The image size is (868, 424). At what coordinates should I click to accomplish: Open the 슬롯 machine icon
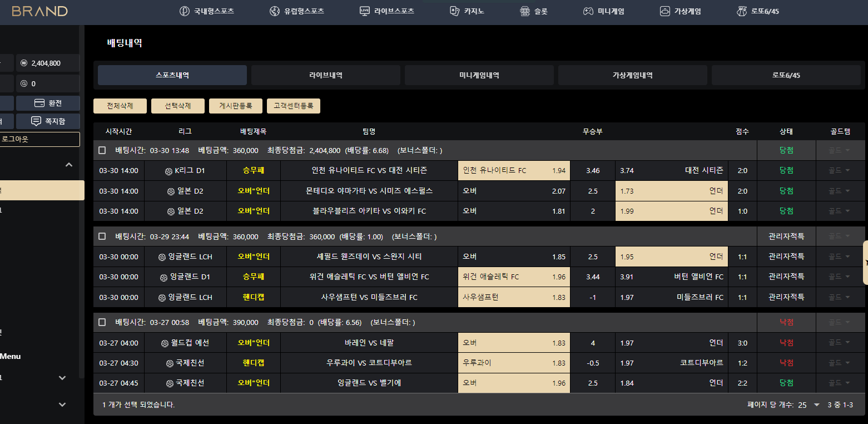pos(525,11)
